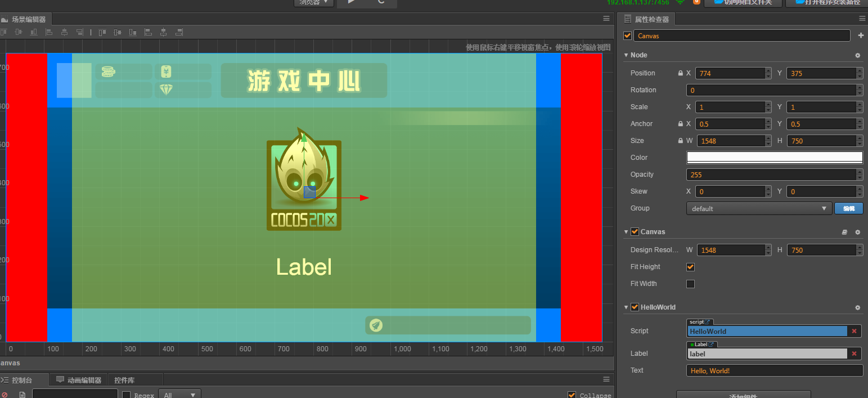Open the scene editor panel menu
The image size is (868, 398).
click(606, 19)
